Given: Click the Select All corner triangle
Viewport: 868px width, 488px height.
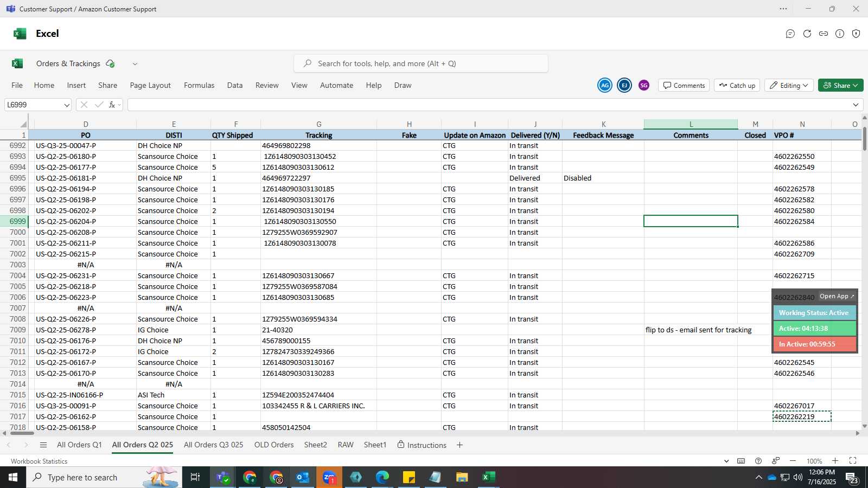Looking at the screenshot, I should click(23, 124).
